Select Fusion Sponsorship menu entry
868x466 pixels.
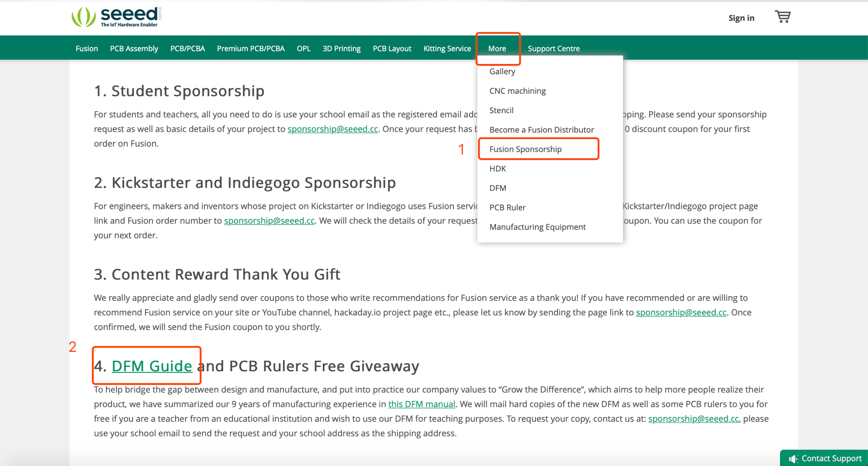(525, 149)
